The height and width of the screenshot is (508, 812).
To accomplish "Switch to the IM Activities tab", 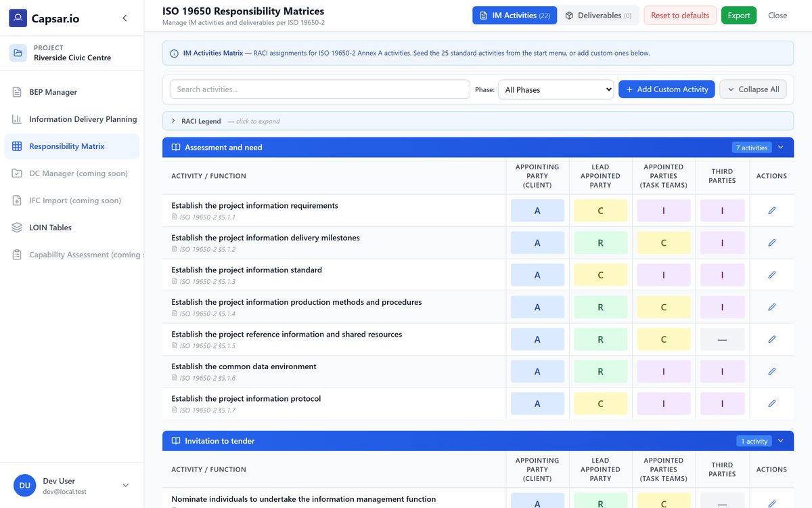I will click(x=514, y=16).
